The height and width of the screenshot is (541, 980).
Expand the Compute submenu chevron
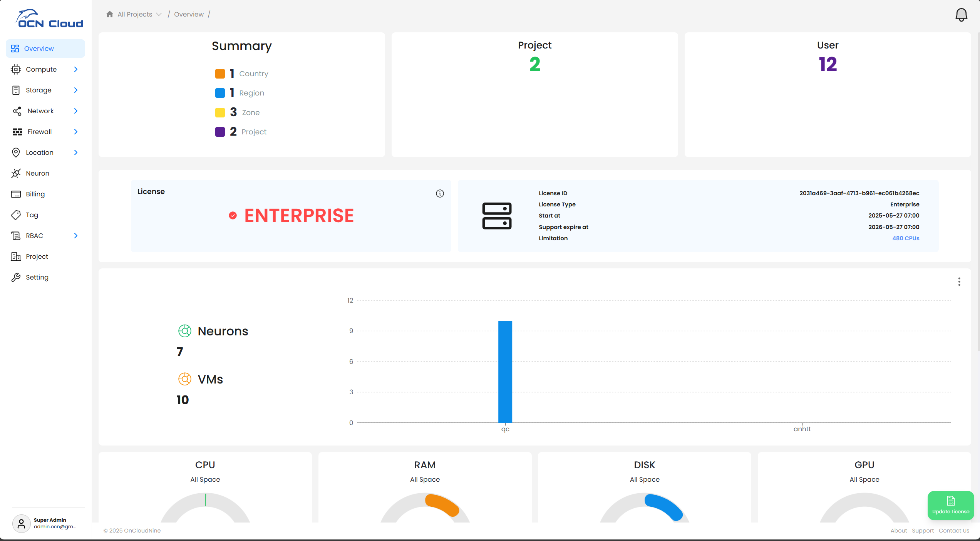coord(76,69)
